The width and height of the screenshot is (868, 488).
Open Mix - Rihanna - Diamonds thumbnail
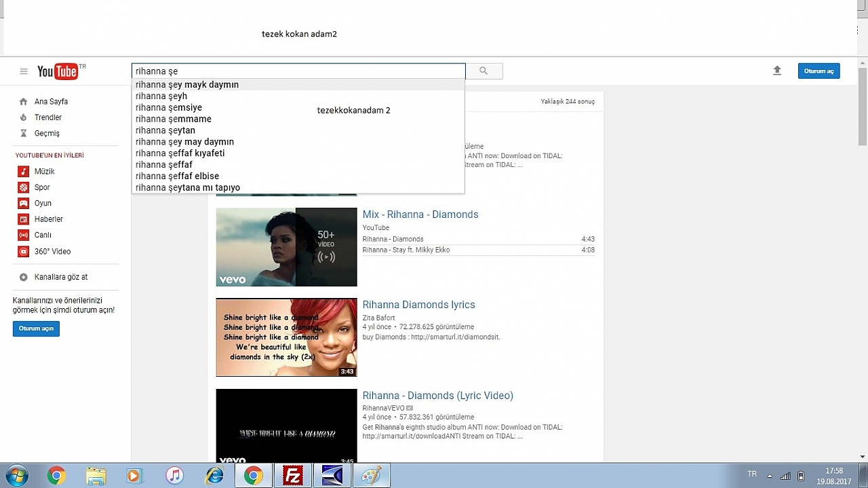286,247
